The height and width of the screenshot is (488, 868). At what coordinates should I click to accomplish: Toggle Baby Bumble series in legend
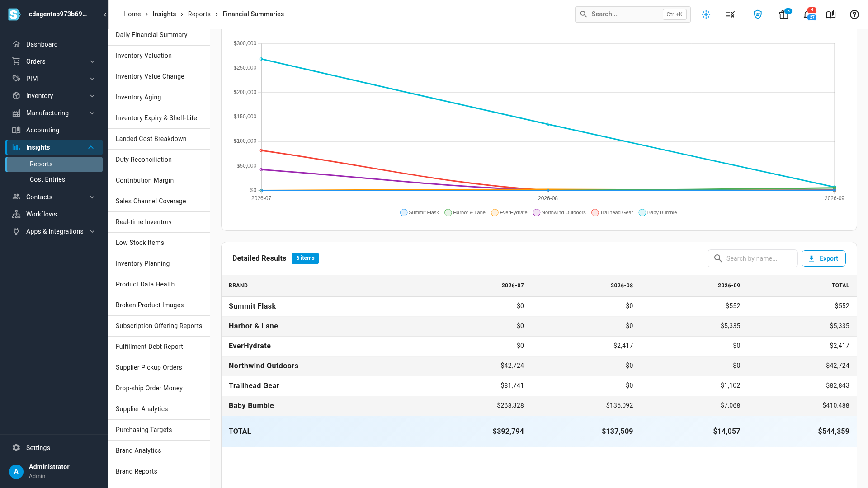pos(658,213)
